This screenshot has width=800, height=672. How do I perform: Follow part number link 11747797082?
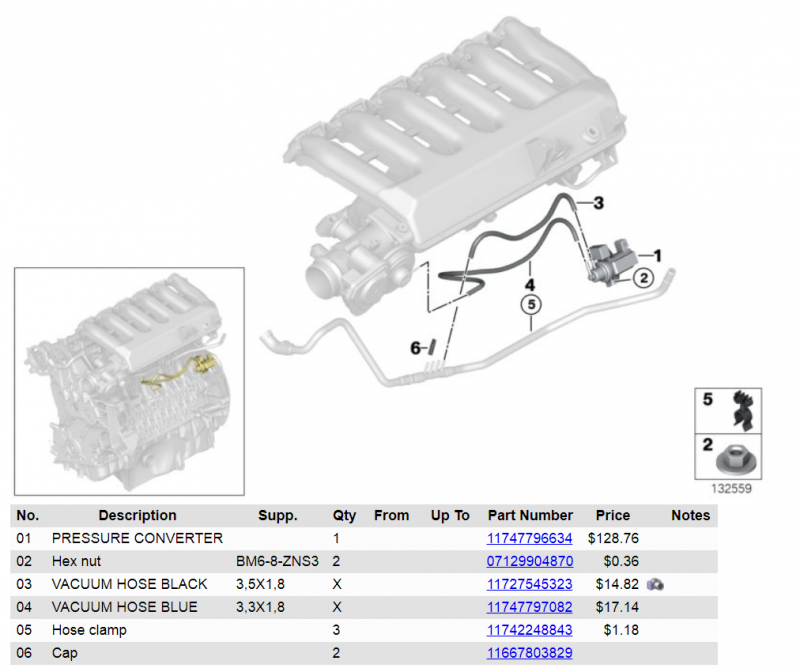tap(529, 607)
